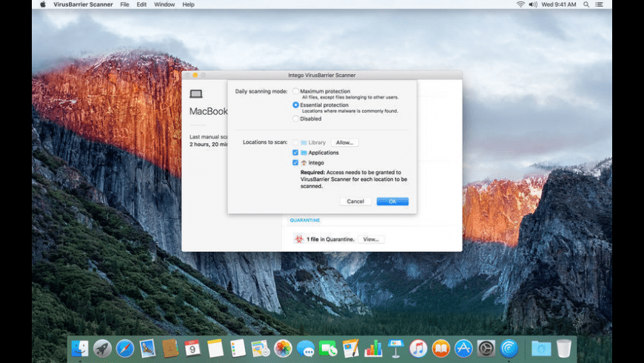Uncheck the Applications location checkbox
The height and width of the screenshot is (363, 644).
click(295, 153)
